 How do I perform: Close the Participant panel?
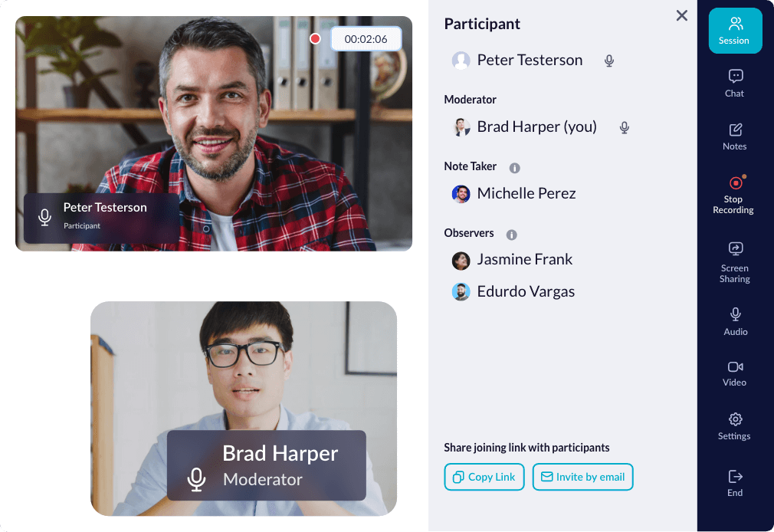(x=682, y=15)
